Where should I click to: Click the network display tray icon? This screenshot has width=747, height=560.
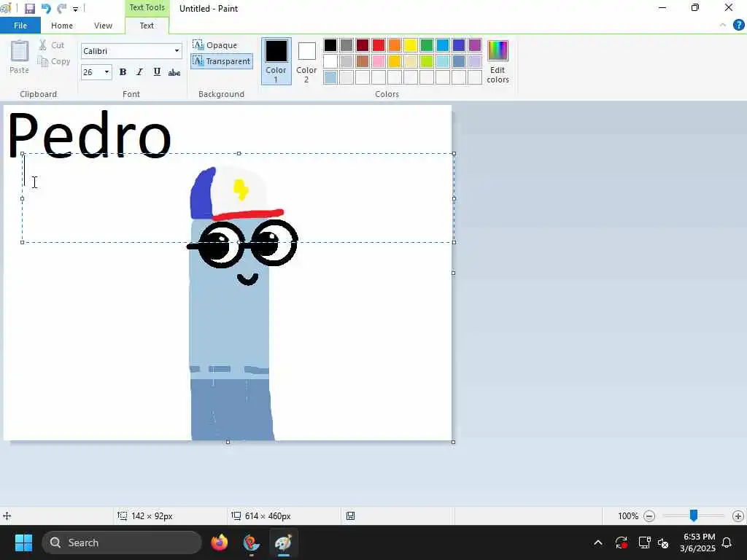[x=644, y=542]
